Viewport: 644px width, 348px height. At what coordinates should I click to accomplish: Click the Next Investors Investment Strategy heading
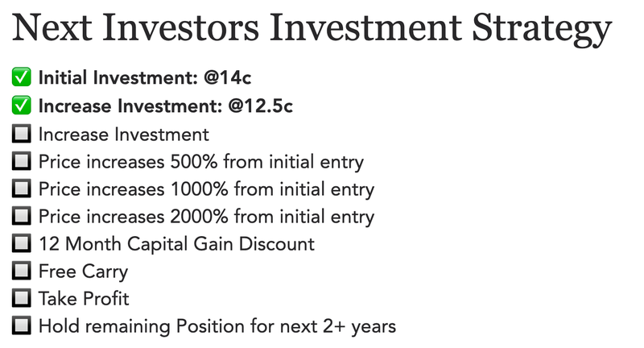click(312, 29)
